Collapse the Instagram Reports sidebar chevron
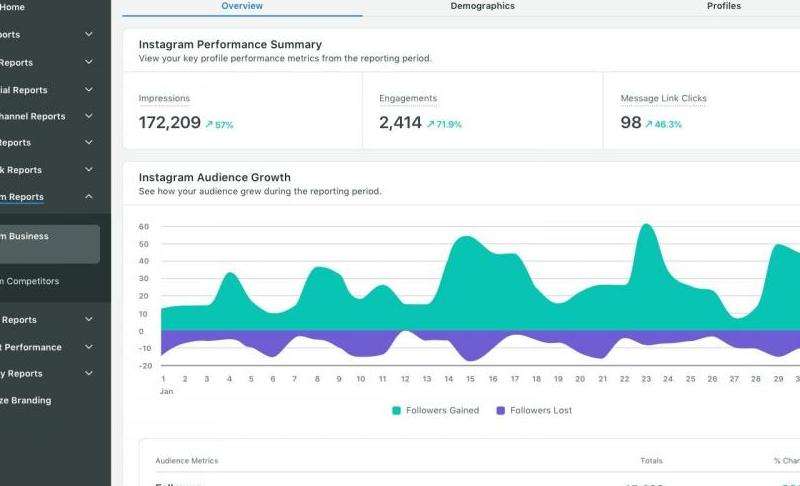800x486 pixels. click(x=89, y=197)
